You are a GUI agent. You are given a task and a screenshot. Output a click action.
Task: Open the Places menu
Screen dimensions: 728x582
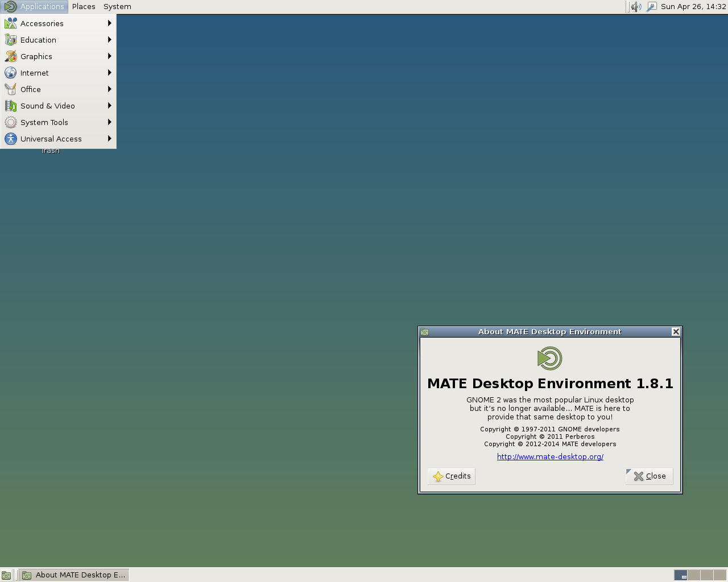(84, 7)
